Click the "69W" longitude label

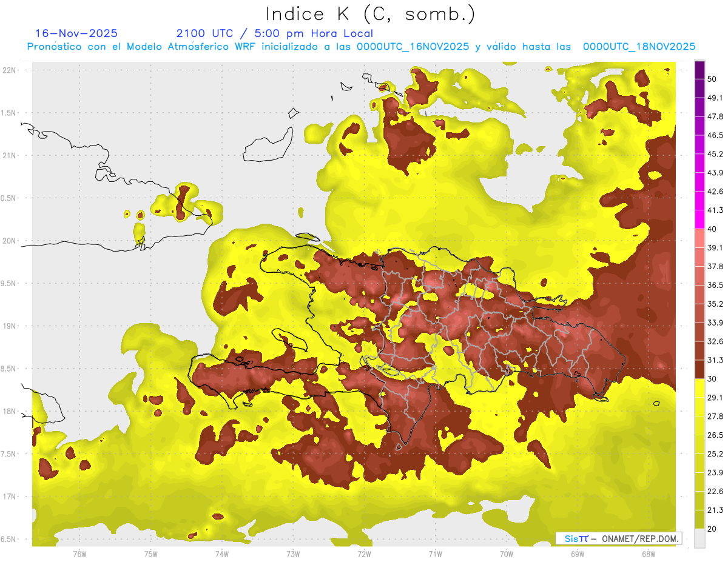[x=578, y=554]
